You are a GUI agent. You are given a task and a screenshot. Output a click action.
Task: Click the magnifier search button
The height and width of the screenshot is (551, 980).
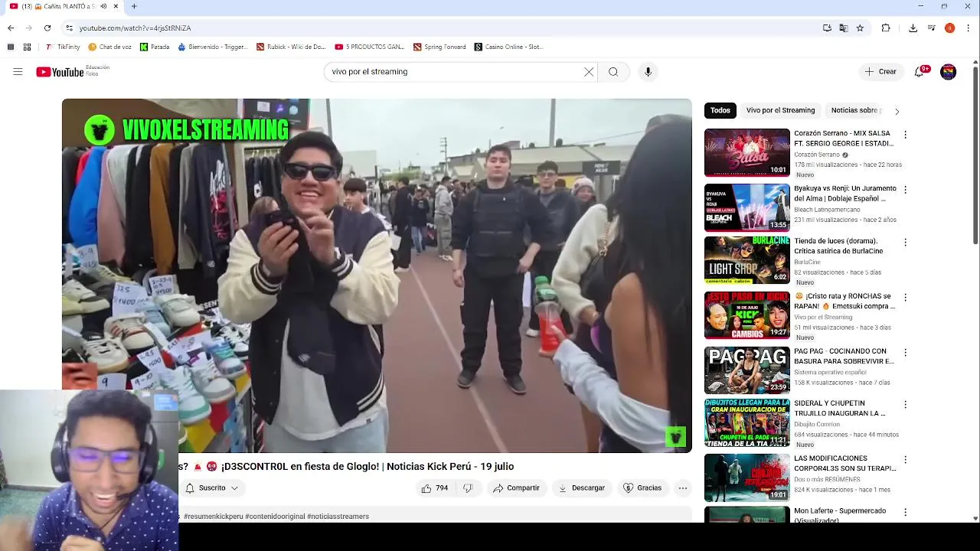[613, 72]
